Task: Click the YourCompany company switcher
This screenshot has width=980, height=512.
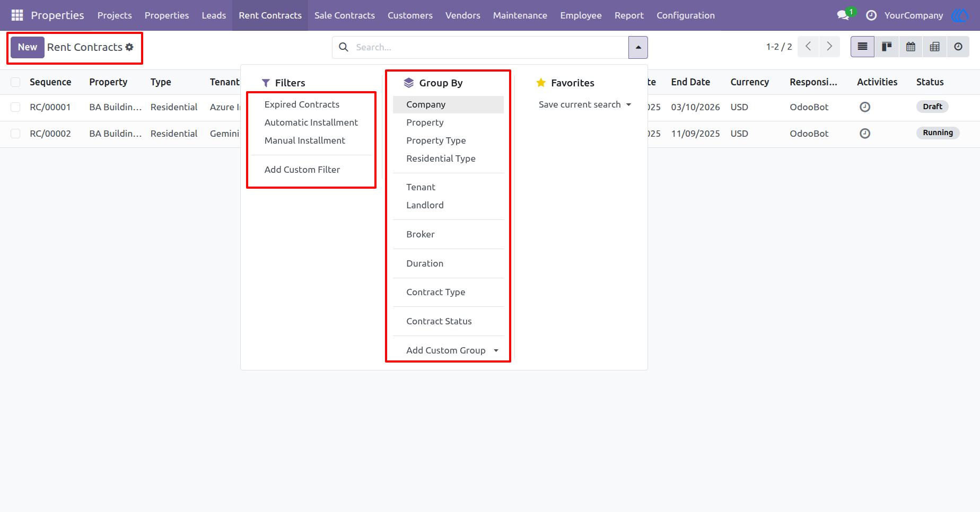Action: pyautogui.click(x=914, y=15)
